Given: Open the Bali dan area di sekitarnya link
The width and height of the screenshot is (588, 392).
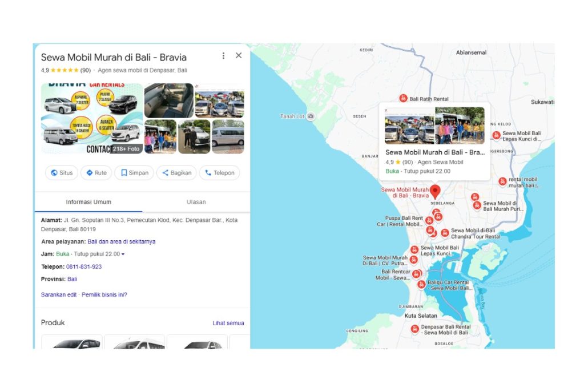Looking at the screenshot, I should click(121, 242).
